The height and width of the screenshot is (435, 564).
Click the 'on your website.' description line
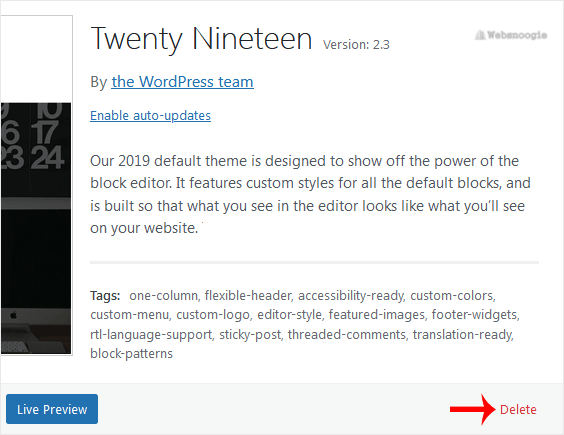click(x=144, y=228)
